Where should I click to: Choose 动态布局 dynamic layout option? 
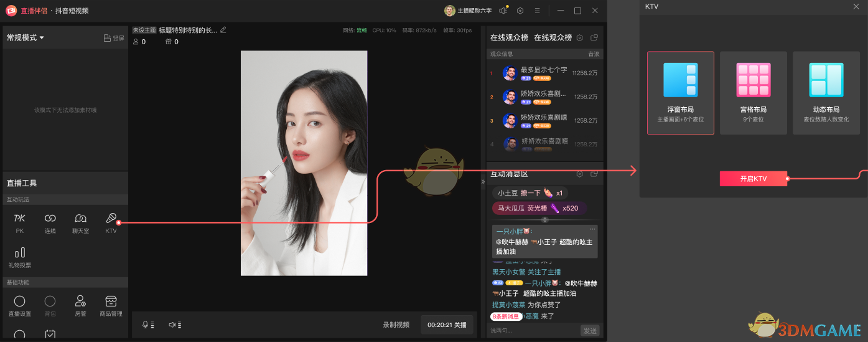826,92
